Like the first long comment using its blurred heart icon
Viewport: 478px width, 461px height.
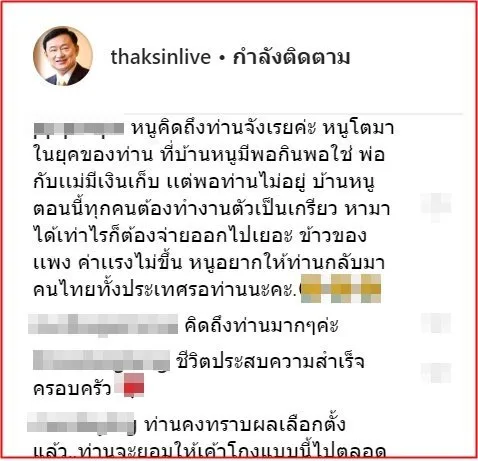tap(436, 206)
